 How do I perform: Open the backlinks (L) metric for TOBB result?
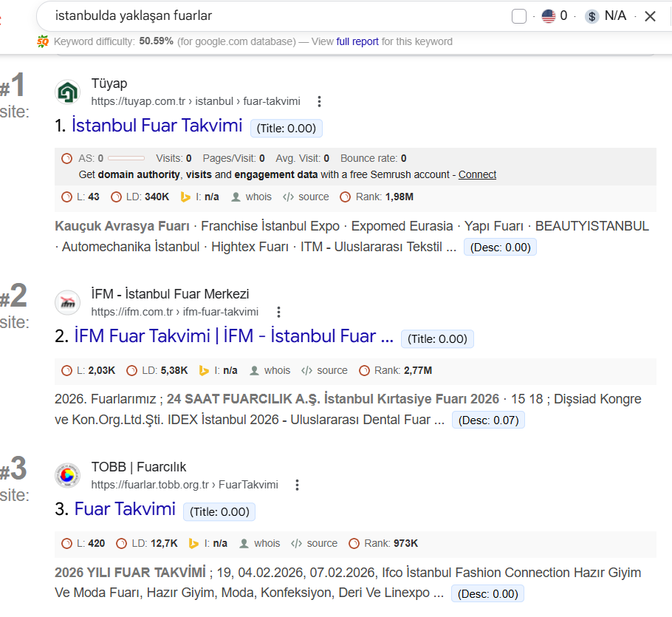[x=89, y=543]
